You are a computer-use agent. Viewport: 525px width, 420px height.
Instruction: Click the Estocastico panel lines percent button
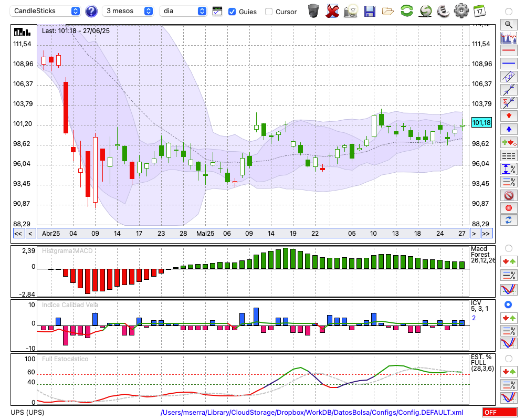[x=509, y=384]
